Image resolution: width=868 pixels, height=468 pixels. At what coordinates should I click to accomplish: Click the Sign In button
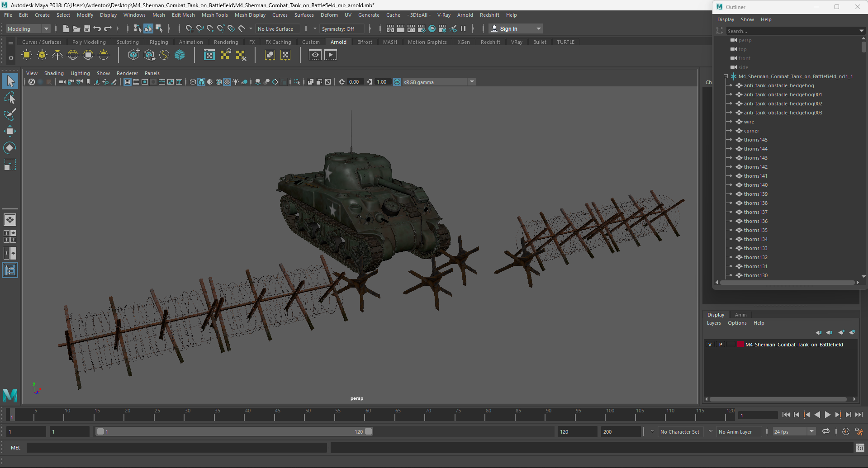(x=508, y=28)
